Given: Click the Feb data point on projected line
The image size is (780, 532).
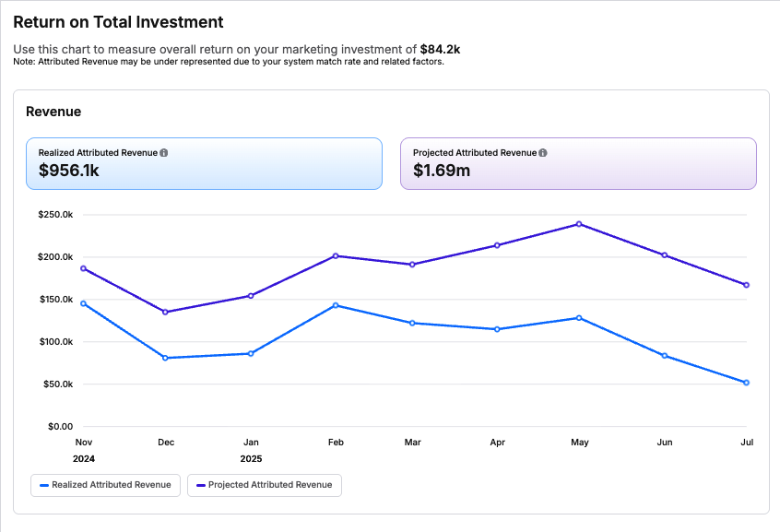Looking at the screenshot, I should tap(336, 255).
